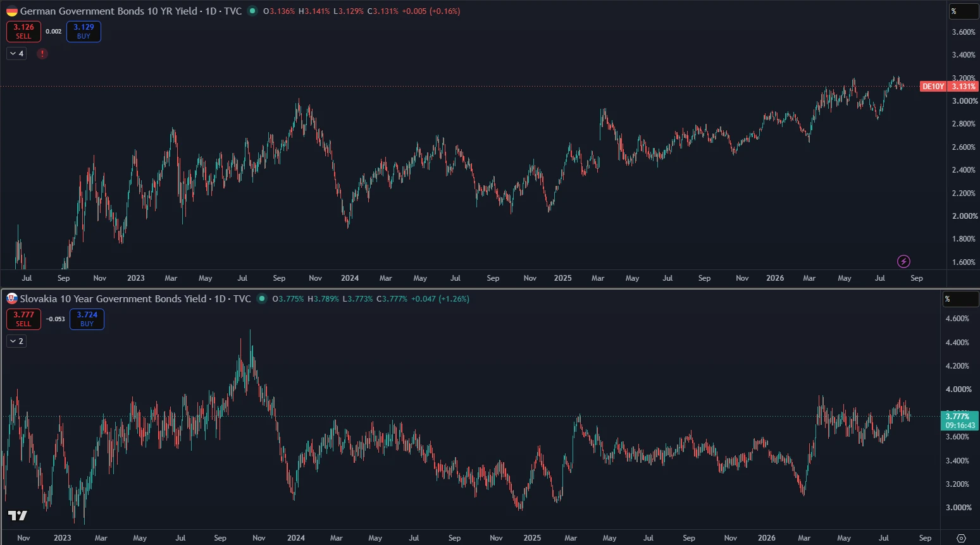This screenshot has width=980, height=545.
Task: Buy Slovakia 10Y at 3.724
Action: point(87,319)
